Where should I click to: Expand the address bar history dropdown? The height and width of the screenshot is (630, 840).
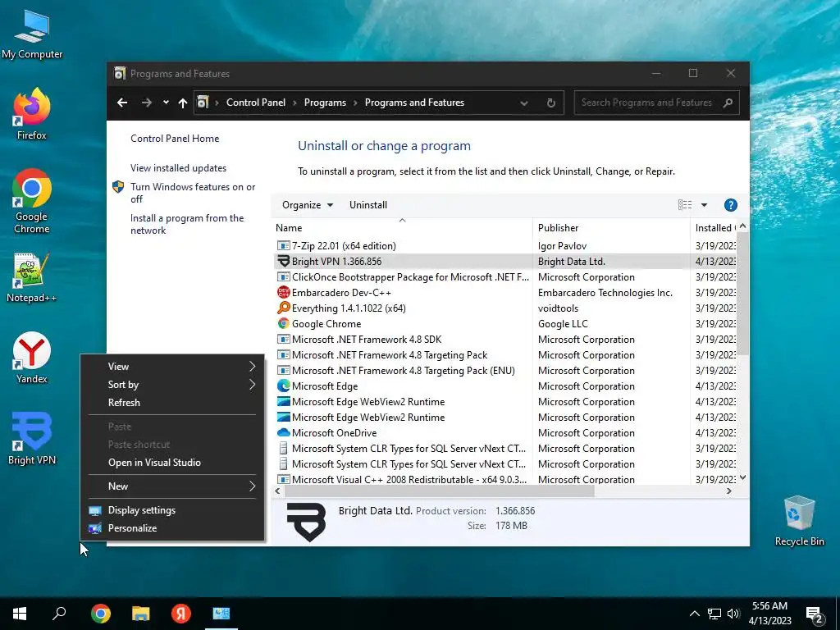coord(524,103)
